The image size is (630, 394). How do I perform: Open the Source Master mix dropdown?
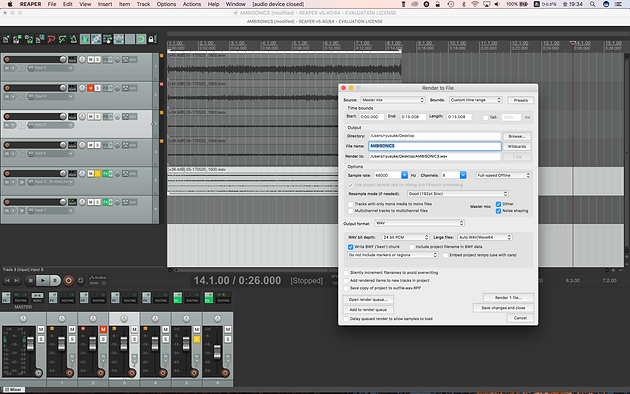tap(393, 100)
